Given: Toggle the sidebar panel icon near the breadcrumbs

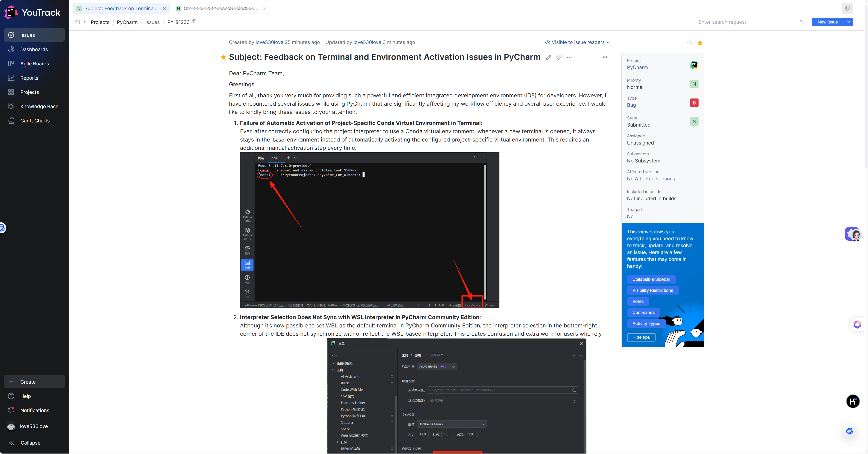Looking at the screenshot, I should point(77,22).
